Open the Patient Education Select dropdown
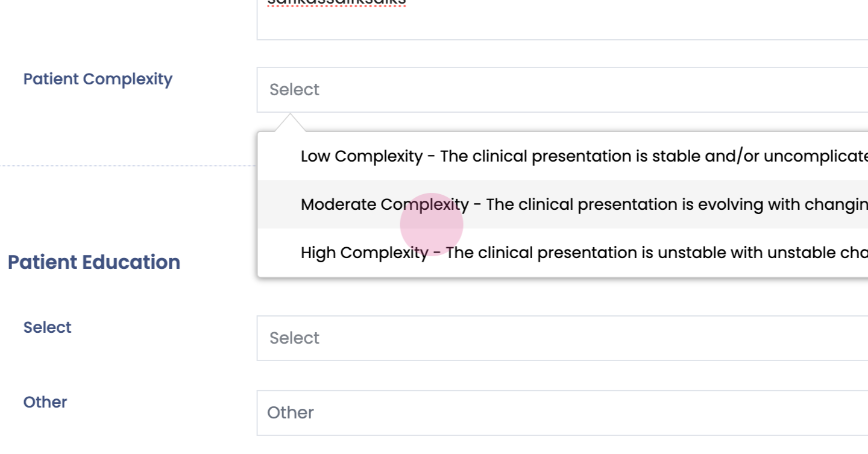 561,338
